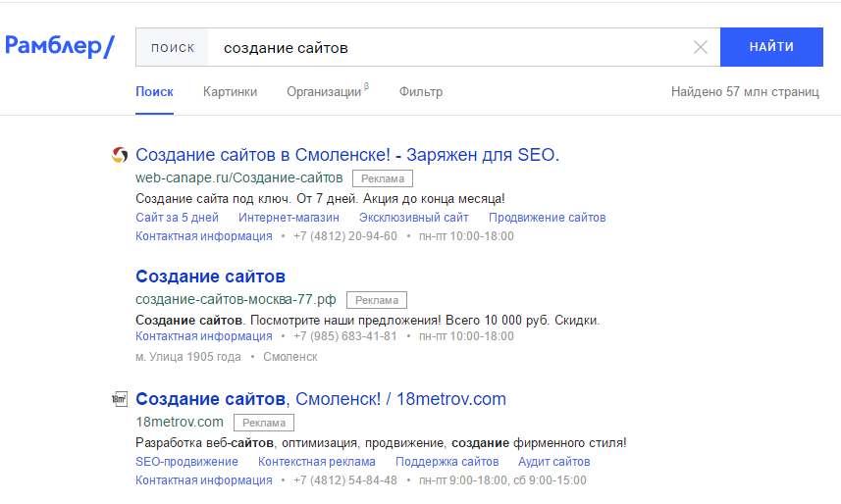Open the Продвижение сайтов sitelink
This screenshot has width=841, height=504.
[547, 218]
